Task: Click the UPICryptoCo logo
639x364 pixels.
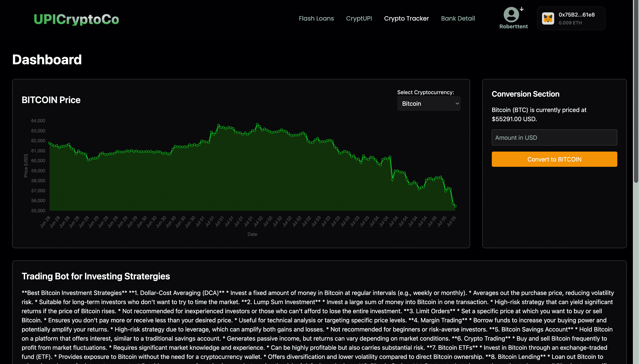Action: [x=76, y=19]
